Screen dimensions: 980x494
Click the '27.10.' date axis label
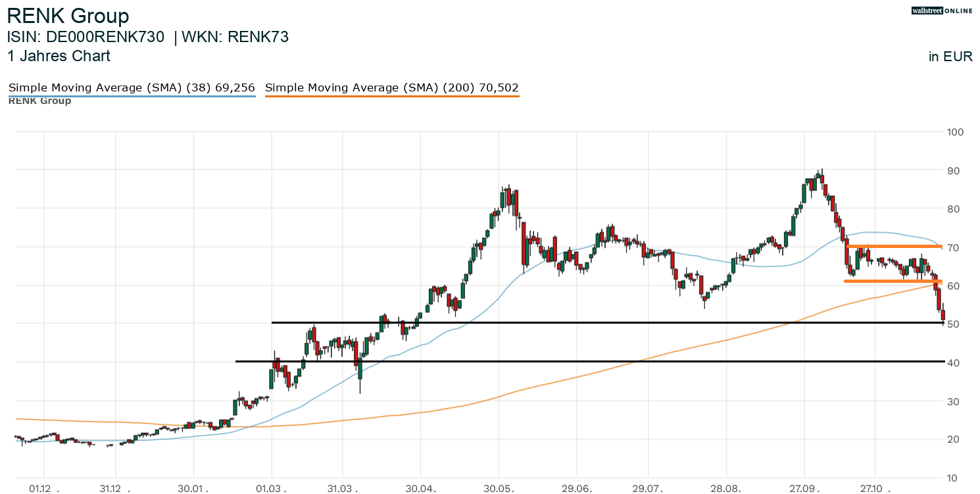(875, 489)
